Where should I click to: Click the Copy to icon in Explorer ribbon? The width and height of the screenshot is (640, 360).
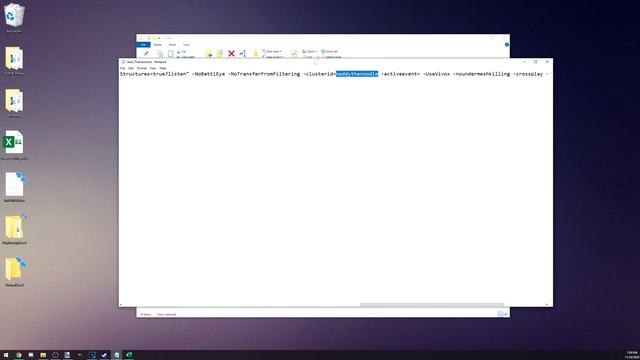[x=220, y=53]
